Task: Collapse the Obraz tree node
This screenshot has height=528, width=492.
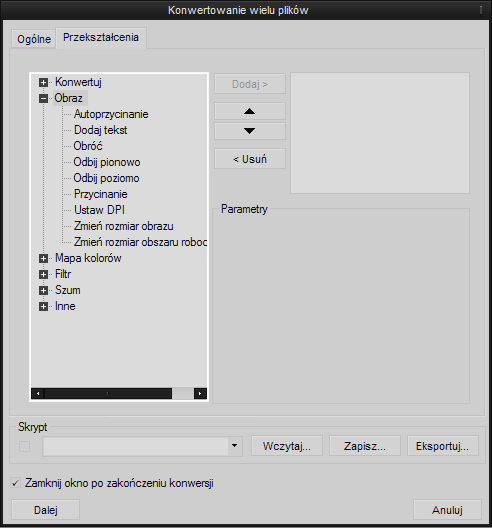Action: [x=43, y=98]
